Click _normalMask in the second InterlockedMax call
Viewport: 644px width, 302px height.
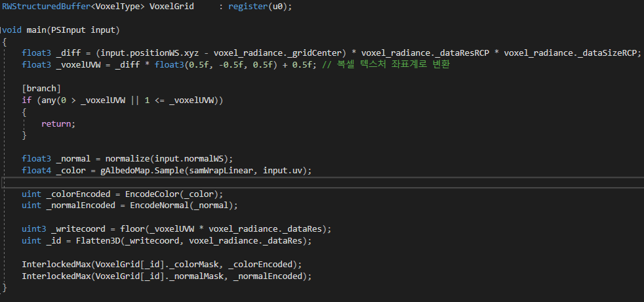tap(196, 276)
